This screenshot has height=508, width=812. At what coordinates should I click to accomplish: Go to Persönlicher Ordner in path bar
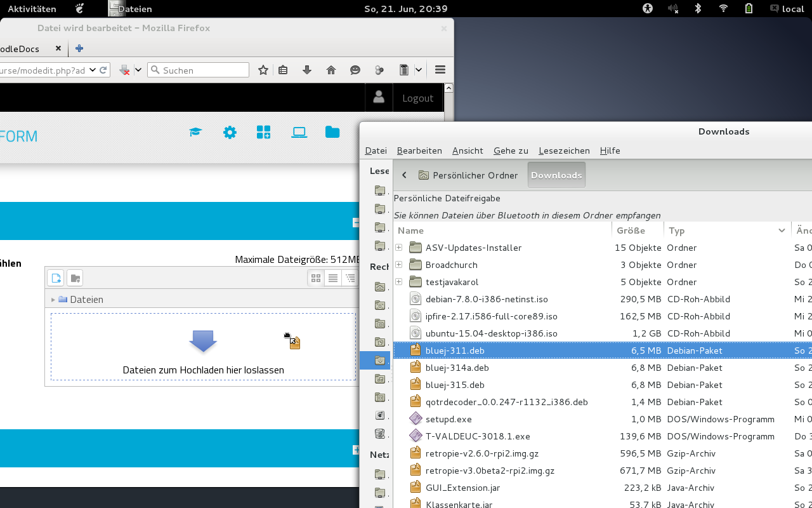(x=468, y=175)
